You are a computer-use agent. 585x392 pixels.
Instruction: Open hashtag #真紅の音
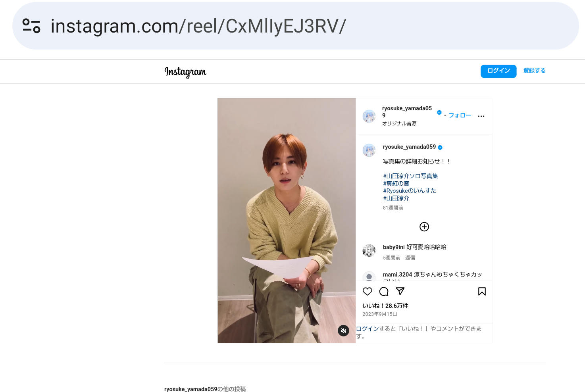point(396,183)
